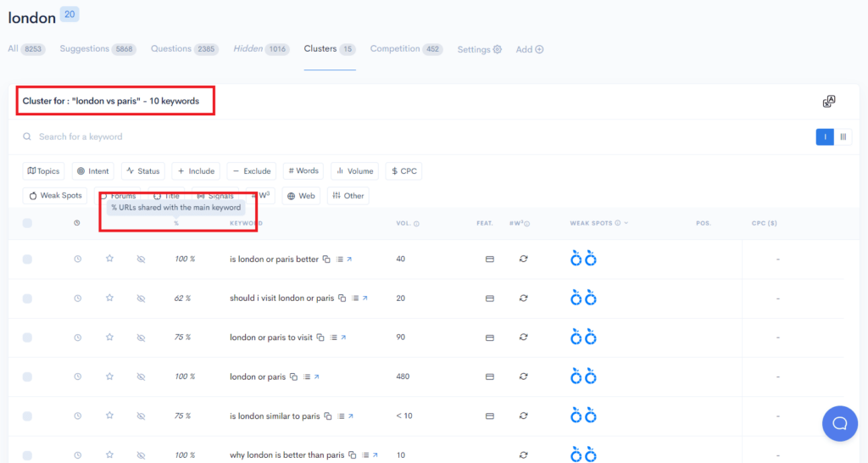The height and width of the screenshot is (463, 868).
Task: Copy keyword 'is london similar to paris'
Action: (x=328, y=416)
